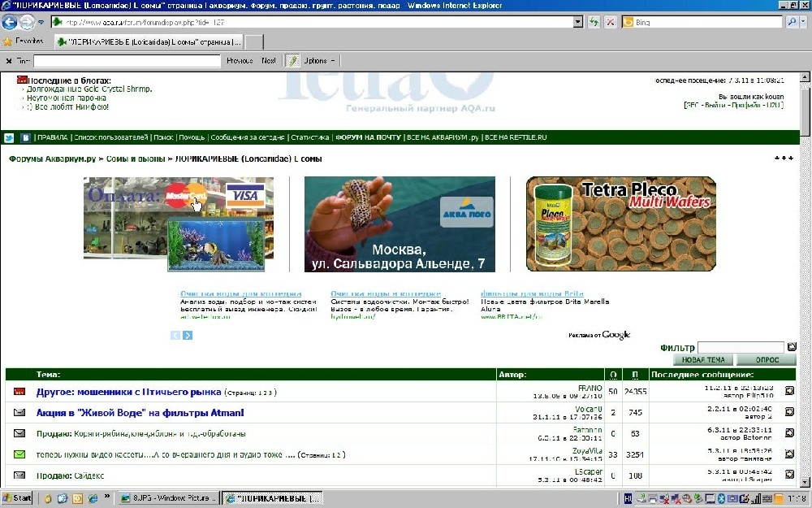Open ПРАВИЛА in the forum menu
812x508 pixels.
click(52, 137)
